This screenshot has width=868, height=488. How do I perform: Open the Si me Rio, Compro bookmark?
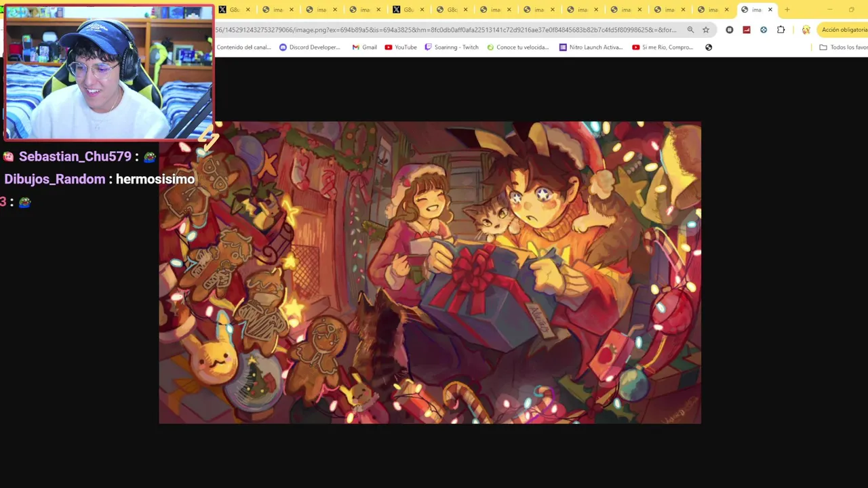tap(663, 47)
